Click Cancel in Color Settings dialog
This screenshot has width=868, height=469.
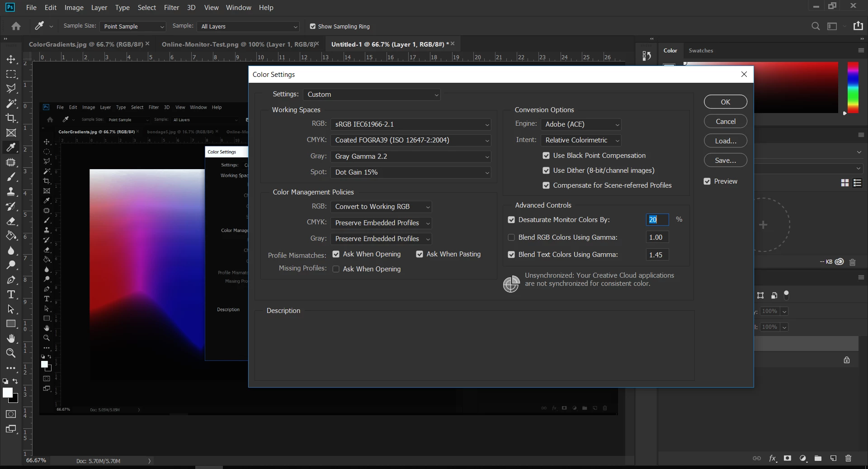(x=726, y=122)
